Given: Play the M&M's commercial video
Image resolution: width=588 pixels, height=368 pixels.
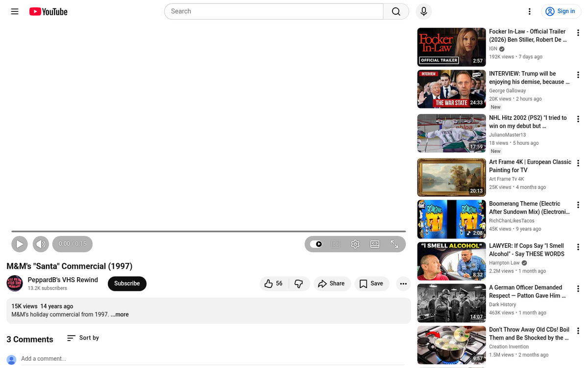Looking at the screenshot, I should [20, 244].
